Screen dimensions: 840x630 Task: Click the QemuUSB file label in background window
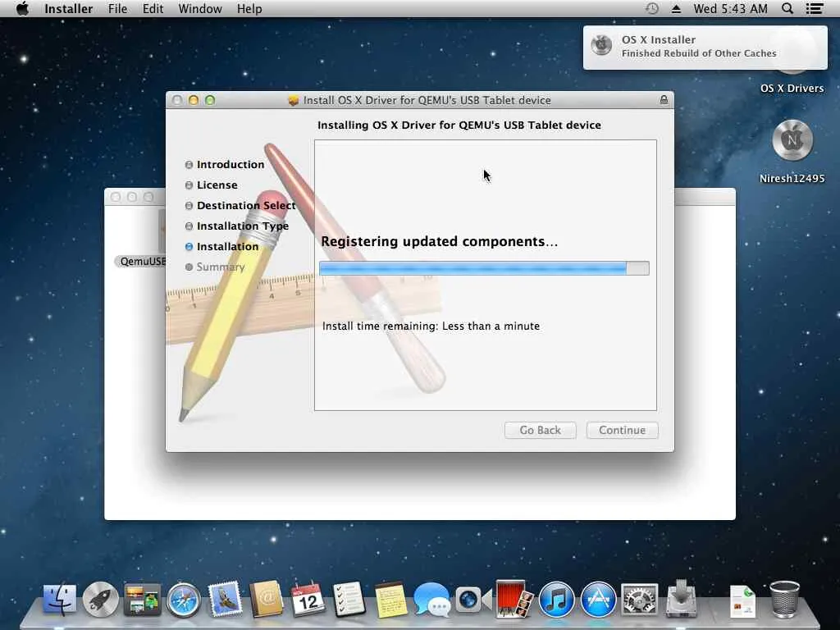[142, 262]
